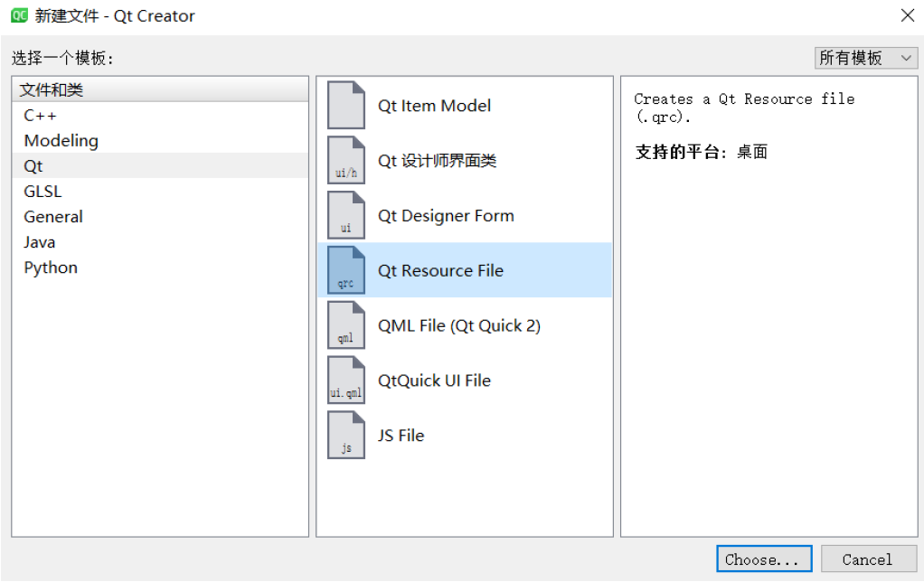Select the Qt category

[160, 166]
